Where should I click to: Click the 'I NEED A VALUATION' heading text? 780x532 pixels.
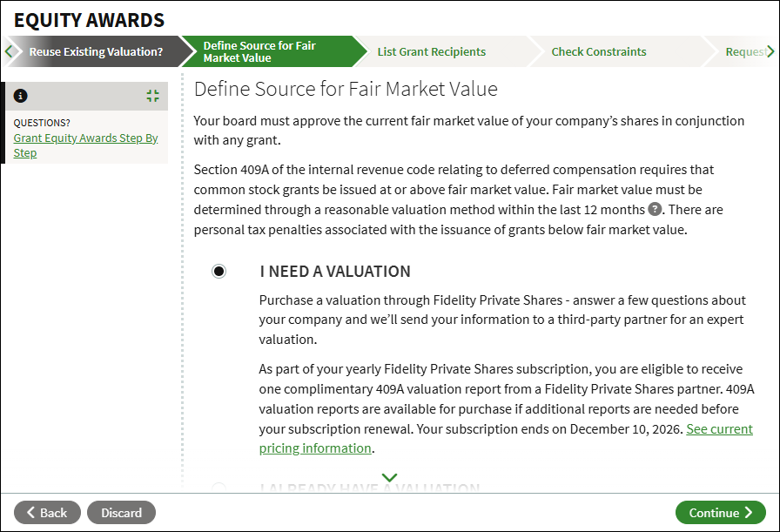335,272
